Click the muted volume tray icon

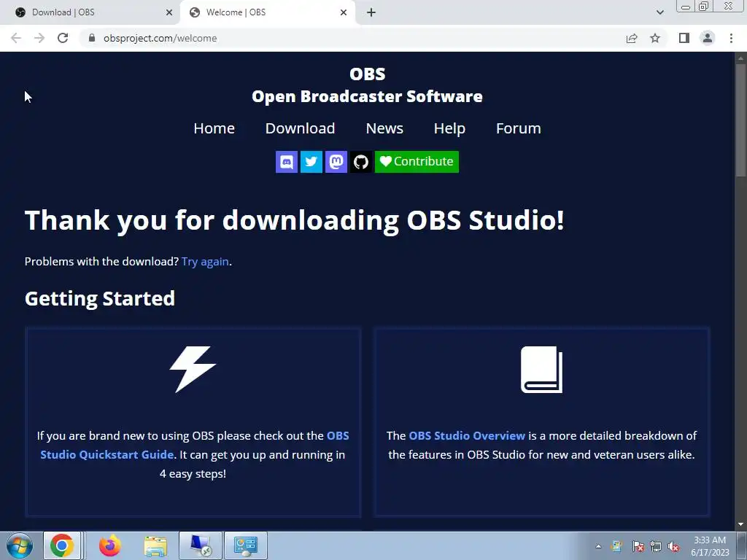pyautogui.click(x=673, y=547)
